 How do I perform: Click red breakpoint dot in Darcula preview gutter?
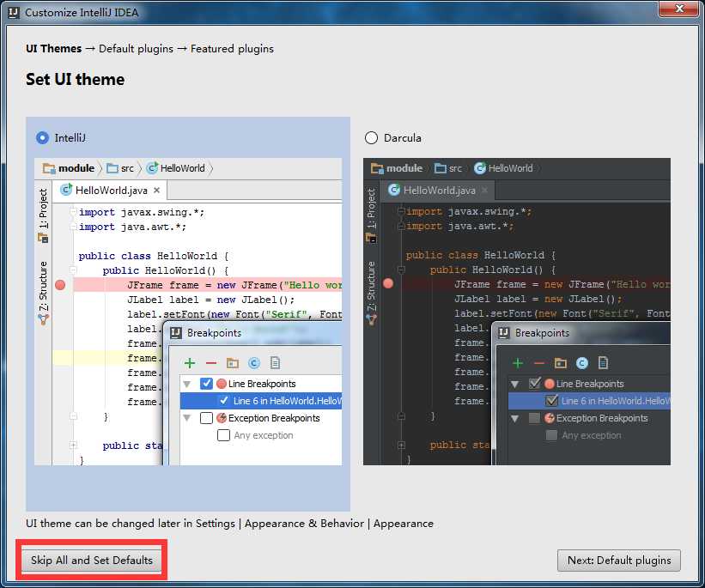(388, 283)
